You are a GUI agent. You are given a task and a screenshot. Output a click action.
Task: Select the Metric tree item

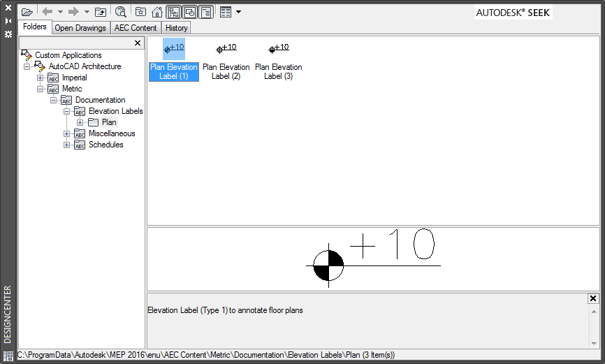pos(72,89)
